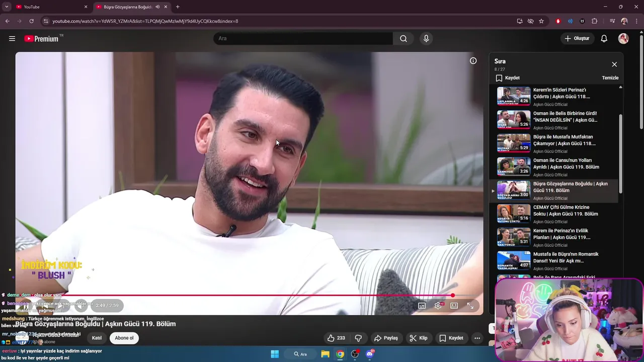This screenshot has width=644, height=362.
Task: Click the Katıl join button
Action: point(97,338)
